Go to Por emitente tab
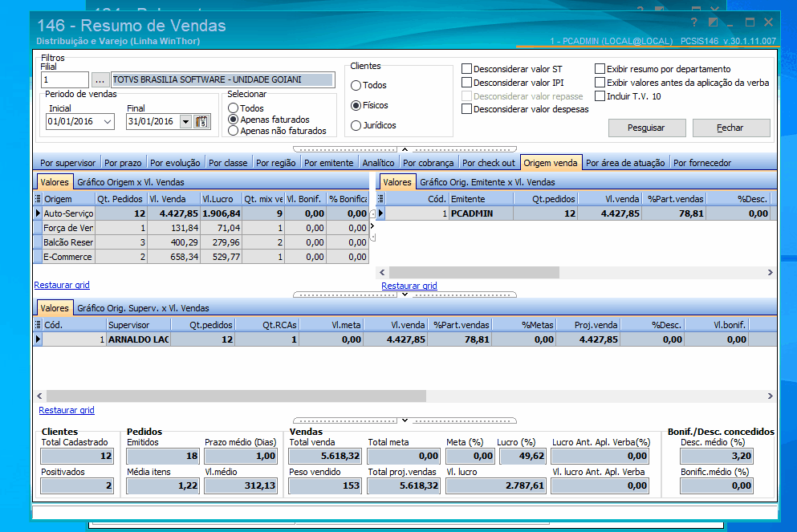Viewport: 797px width, 532px height. click(329, 163)
